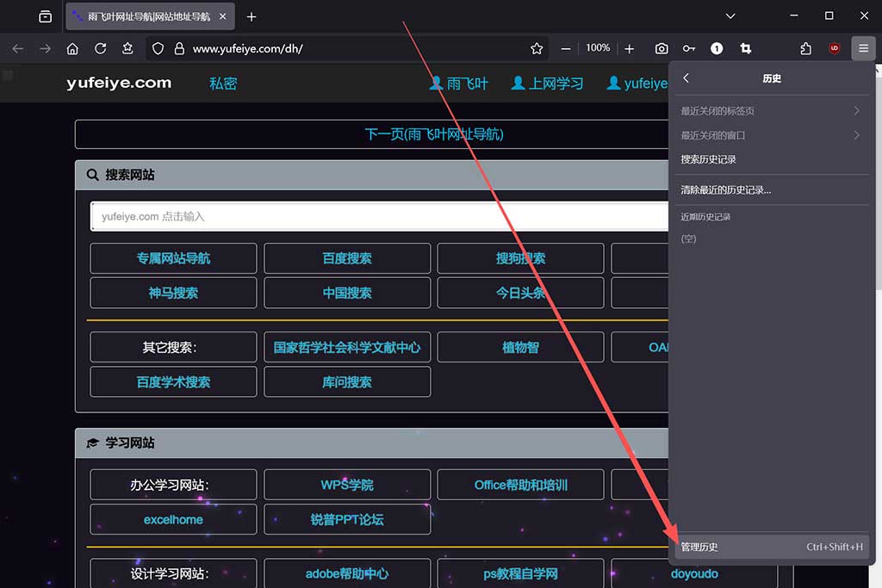Open the uBlock Origin extension icon

pyautogui.click(x=835, y=49)
